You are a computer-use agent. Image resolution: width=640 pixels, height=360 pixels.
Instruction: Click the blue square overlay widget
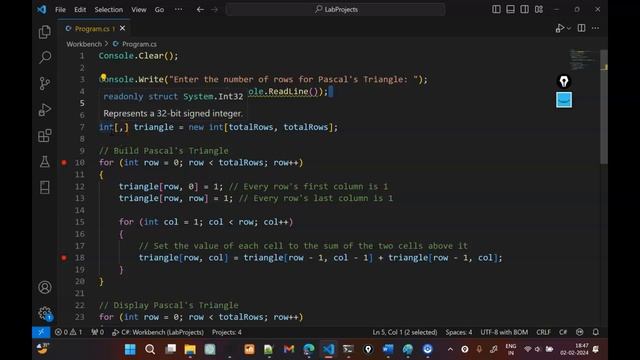pyautogui.click(x=564, y=100)
